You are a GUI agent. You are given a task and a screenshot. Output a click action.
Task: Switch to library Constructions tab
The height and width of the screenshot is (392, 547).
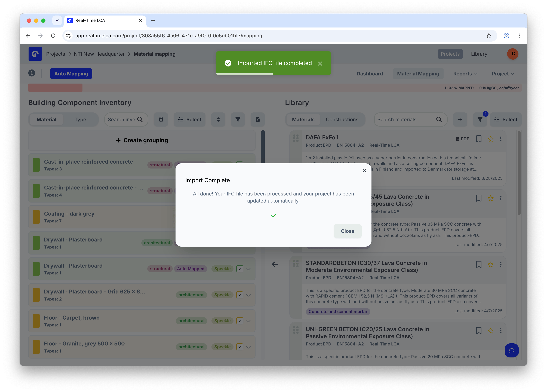pos(342,120)
